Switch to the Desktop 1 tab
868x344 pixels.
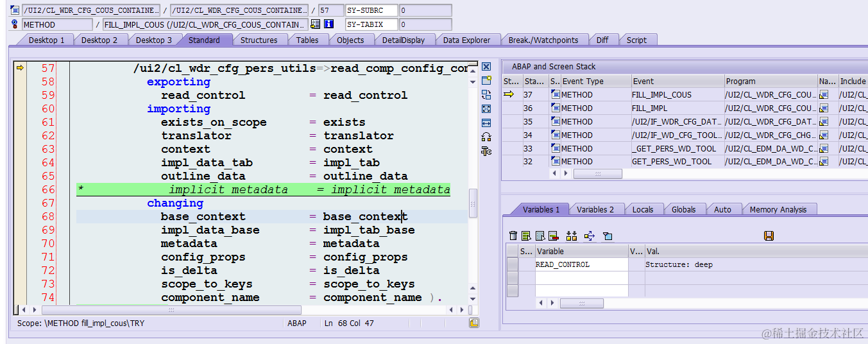click(46, 40)
